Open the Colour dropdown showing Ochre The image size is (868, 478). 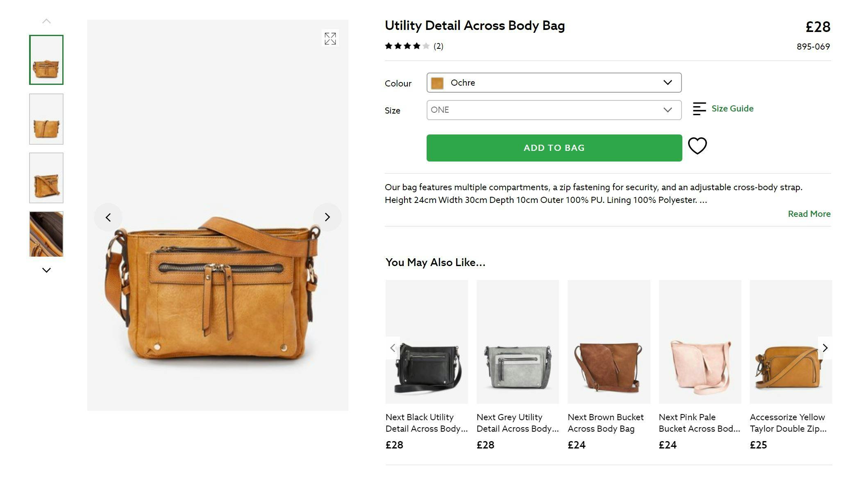(x=554, y=83)
